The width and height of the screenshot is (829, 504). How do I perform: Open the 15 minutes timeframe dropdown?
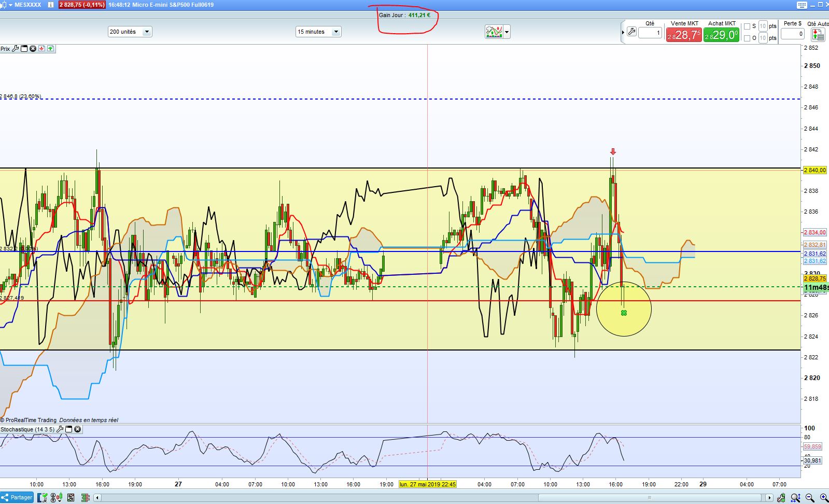click(336, 32)
